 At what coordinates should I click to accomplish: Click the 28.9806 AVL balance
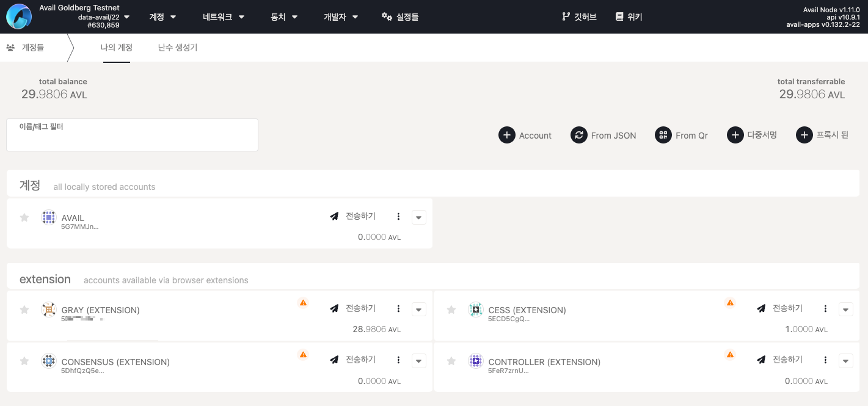pos(376,329)
